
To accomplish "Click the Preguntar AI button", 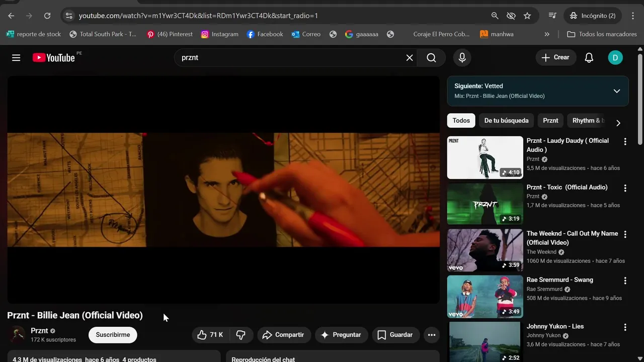I will (x=342, y=335).
